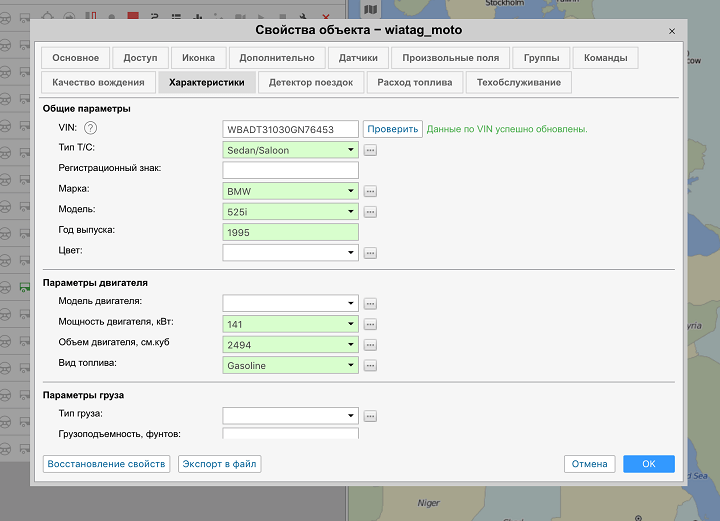The width and height of the screenshot is (720, 521).
Task: Switch to the Основное tab
Action: (x=76, y=58)
